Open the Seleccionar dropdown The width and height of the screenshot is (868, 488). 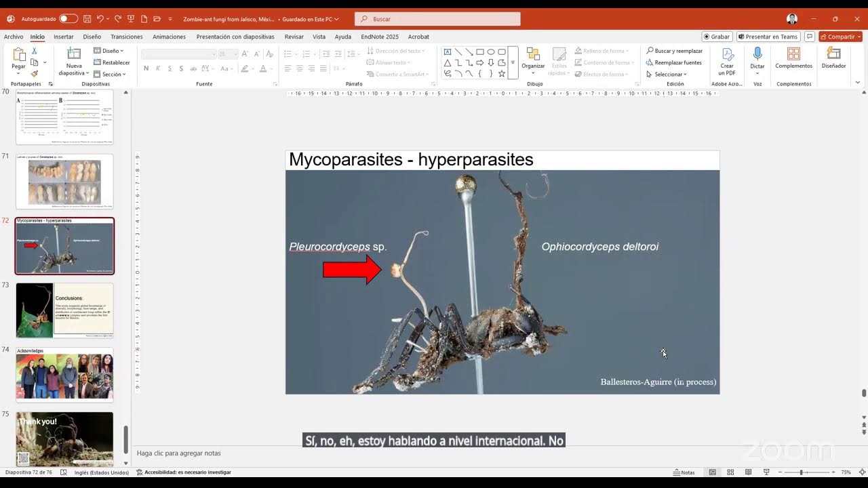click(667, 74)
